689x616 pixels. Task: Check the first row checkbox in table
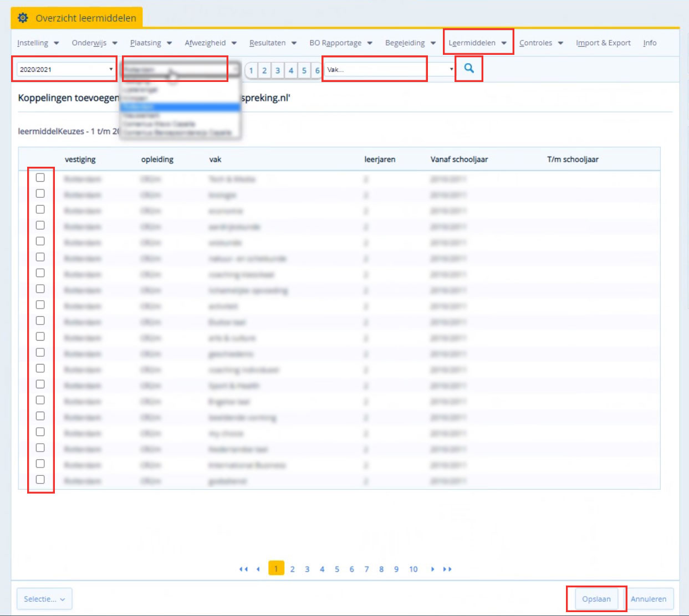coord(40,178)
